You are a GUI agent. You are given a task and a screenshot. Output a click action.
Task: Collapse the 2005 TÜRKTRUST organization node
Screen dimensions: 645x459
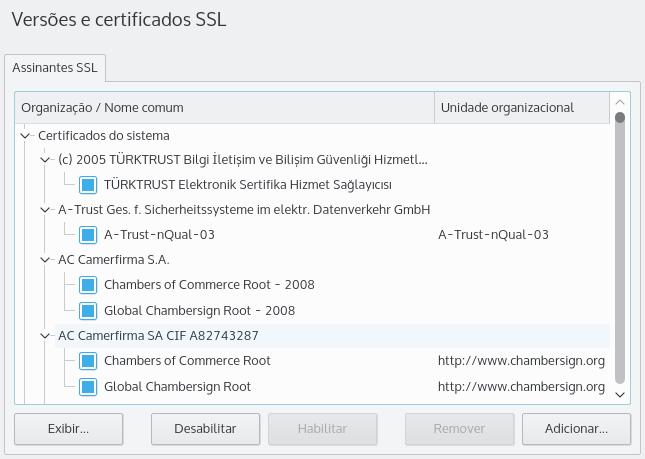45,159
